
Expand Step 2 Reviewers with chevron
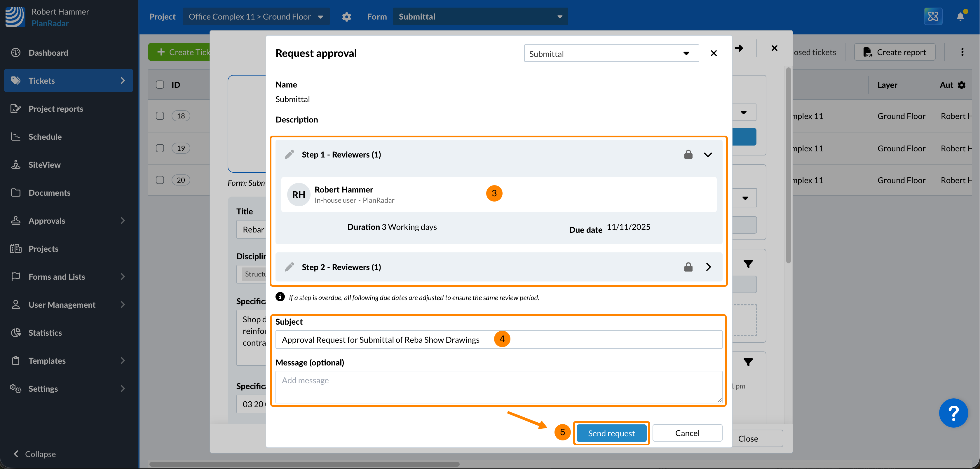click(708, 267)
